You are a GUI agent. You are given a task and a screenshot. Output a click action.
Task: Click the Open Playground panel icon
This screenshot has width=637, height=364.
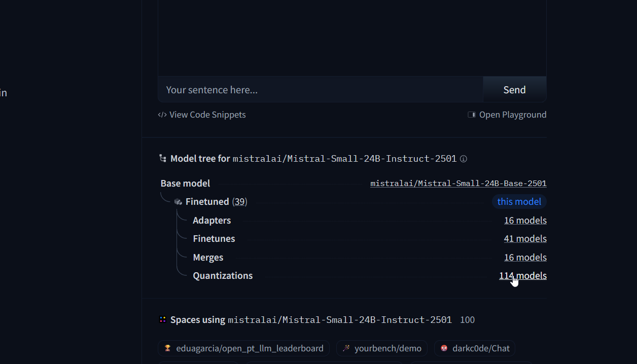[472, 115]
